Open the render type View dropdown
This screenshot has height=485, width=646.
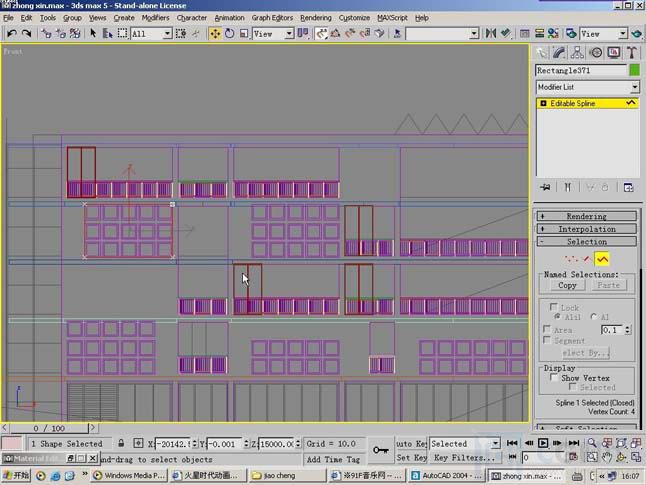click(x=604, y=33)
